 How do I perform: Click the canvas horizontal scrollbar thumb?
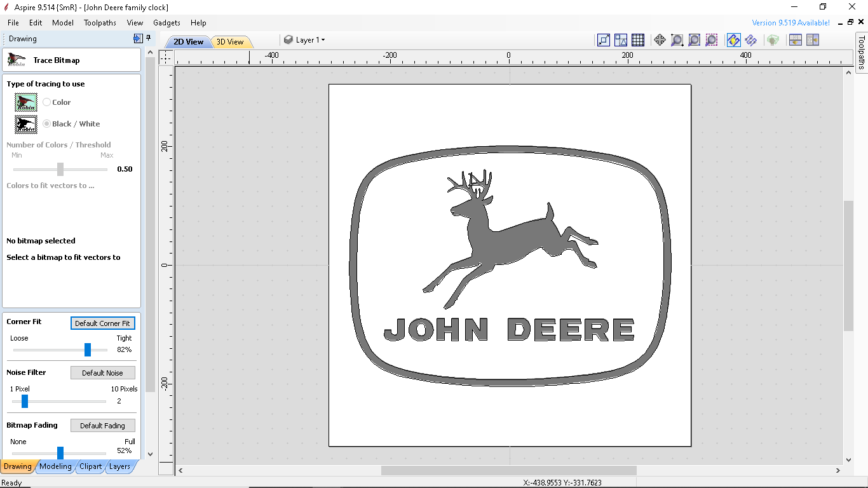[508, 470]
